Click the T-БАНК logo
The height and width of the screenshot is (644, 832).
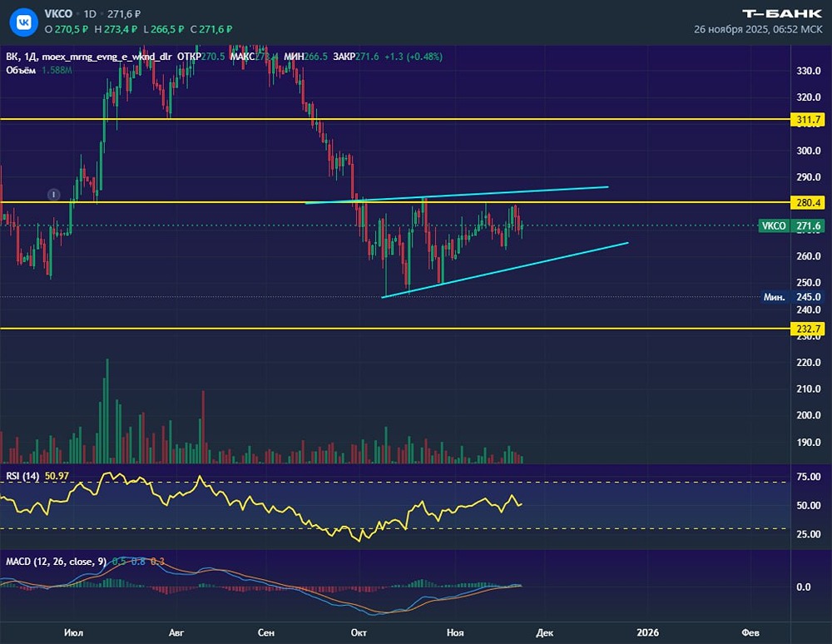tap(781, 14)
